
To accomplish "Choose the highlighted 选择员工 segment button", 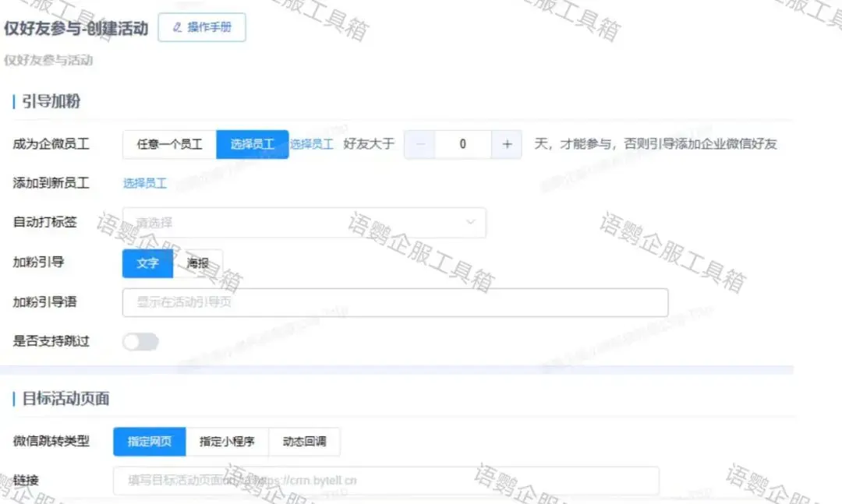I will click(x=252, y=144).
